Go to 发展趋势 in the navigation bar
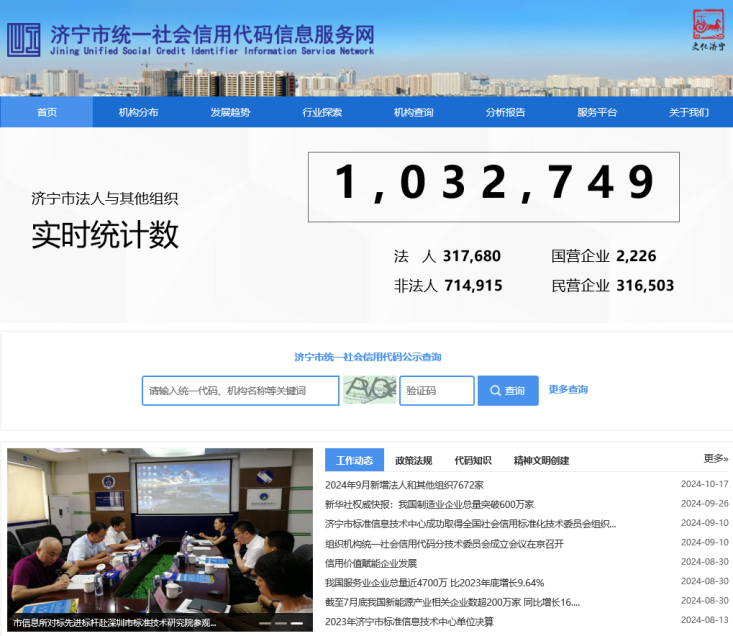Viewport: 733px width, 636px height. click(230, 112)
